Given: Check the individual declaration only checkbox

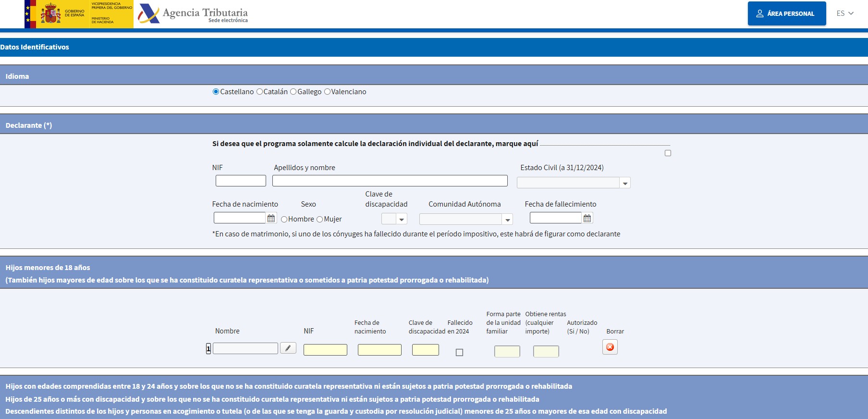Looking at the screenshot, I should tap(668, 153).
